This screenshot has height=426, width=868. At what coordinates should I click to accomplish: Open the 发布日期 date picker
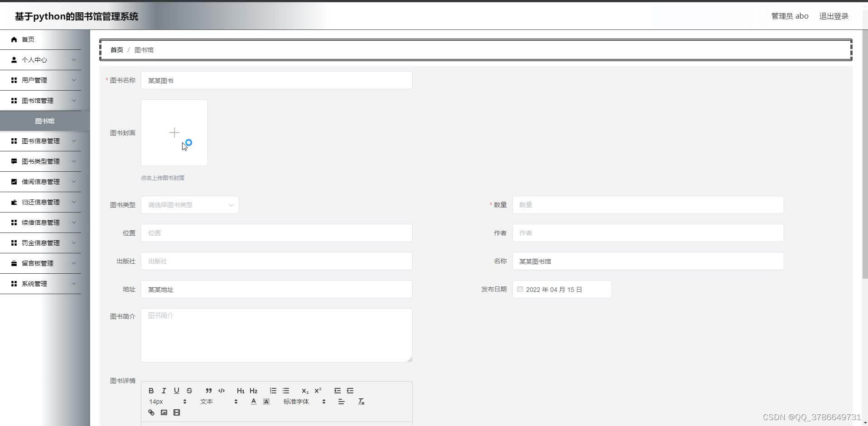click(x=562, y=289)
